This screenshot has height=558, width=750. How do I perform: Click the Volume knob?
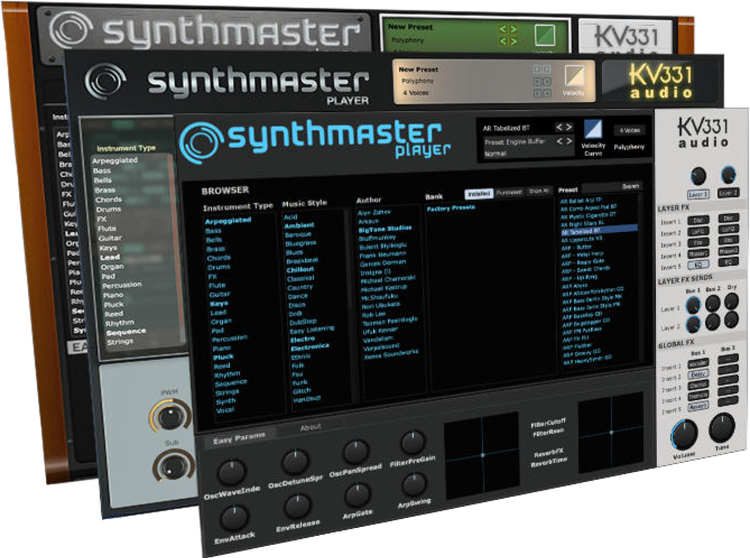pos(682,434)
